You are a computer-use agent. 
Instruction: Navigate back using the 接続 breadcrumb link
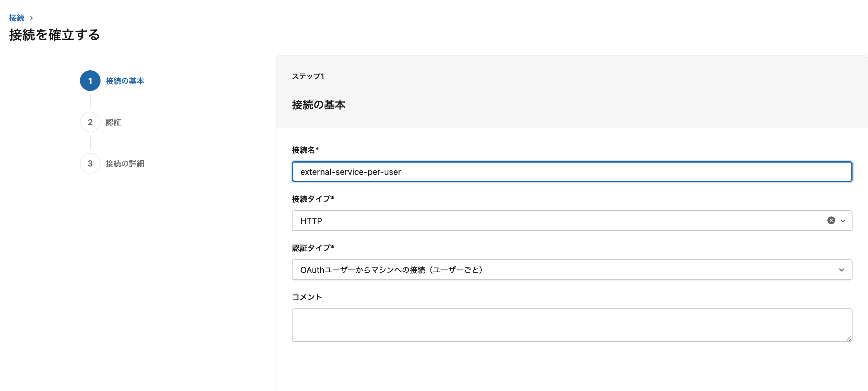click(16, 17)
